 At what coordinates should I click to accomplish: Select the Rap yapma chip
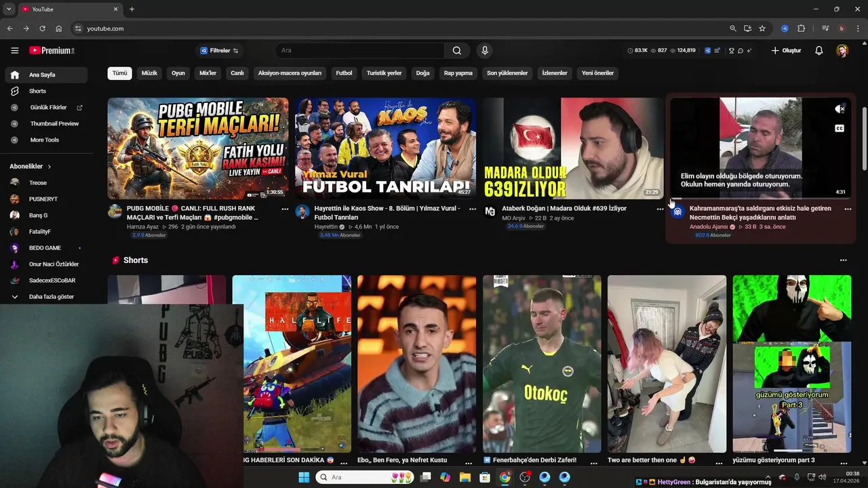458,73
